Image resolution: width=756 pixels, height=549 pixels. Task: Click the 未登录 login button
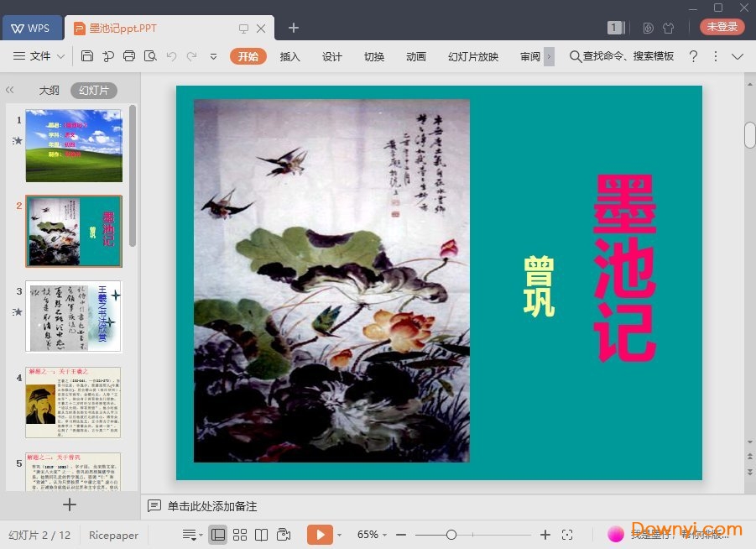click(722, 26)
